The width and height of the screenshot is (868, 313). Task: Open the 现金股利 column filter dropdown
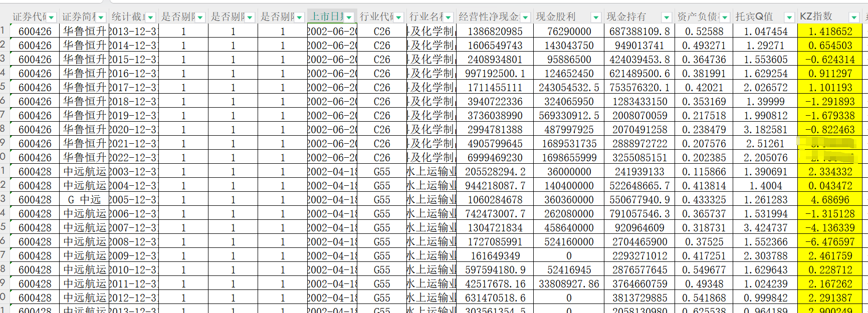point(595,17)
